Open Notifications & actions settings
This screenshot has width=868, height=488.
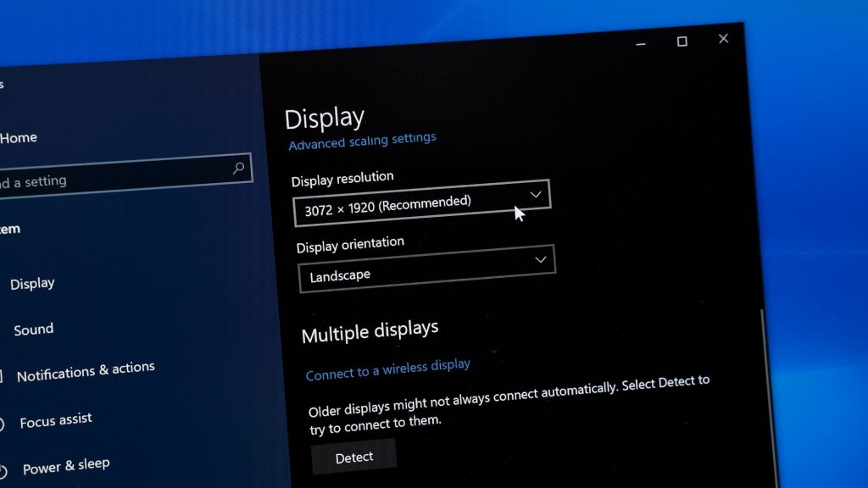click(x=86, y=371)
